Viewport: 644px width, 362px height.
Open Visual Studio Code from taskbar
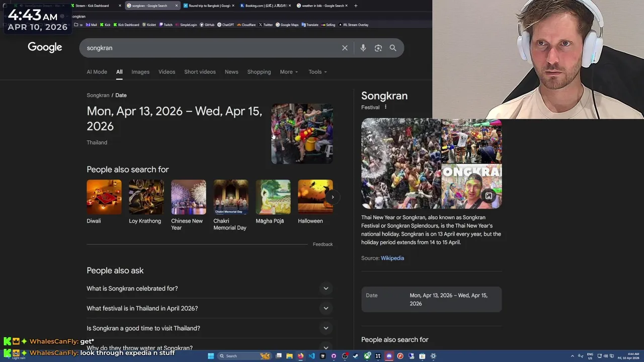point(311,356)
